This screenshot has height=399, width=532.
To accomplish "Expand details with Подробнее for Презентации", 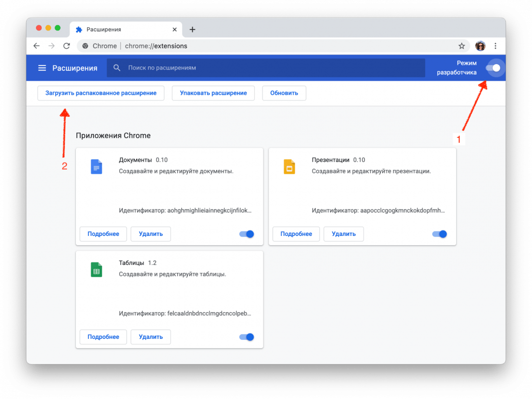I will tap(296, 234).
